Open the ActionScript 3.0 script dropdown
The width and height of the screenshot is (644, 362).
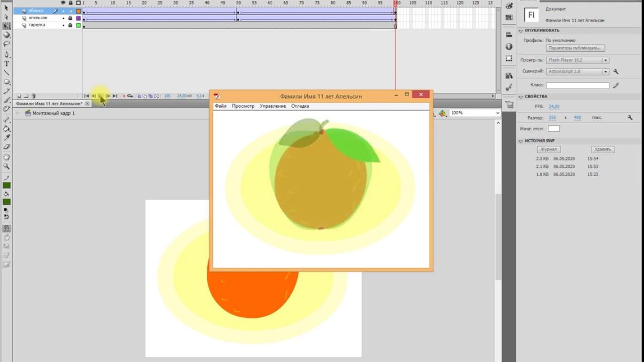pos(578,72)
